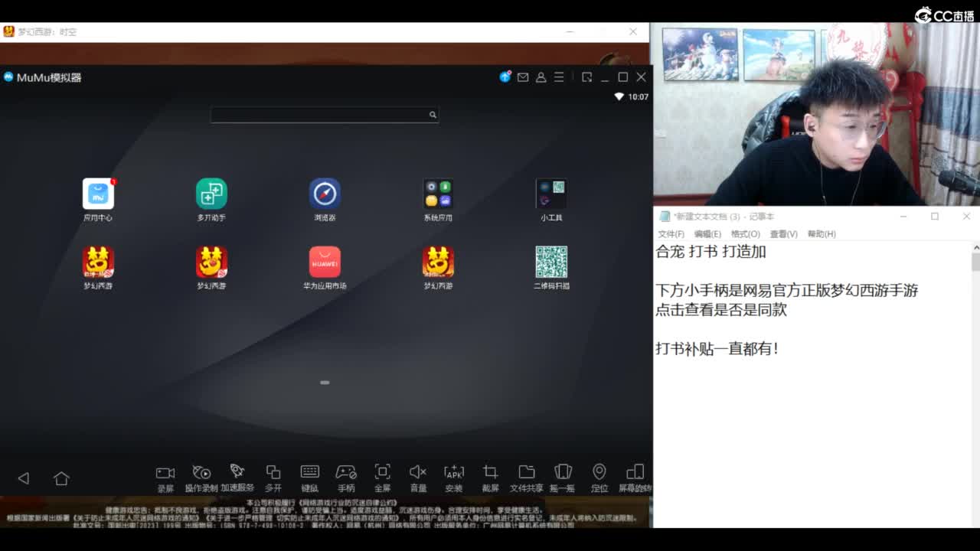Click the 屏幕旋转 screen rotate icon

[x=635, y=478]
